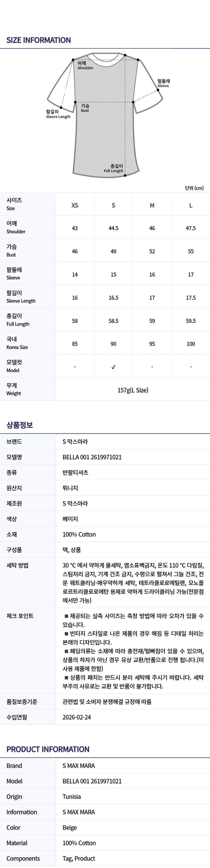Click the checkmark in the Model row
Image resolution: width=210 pixels, height=868 pixels.
(113, 367)
